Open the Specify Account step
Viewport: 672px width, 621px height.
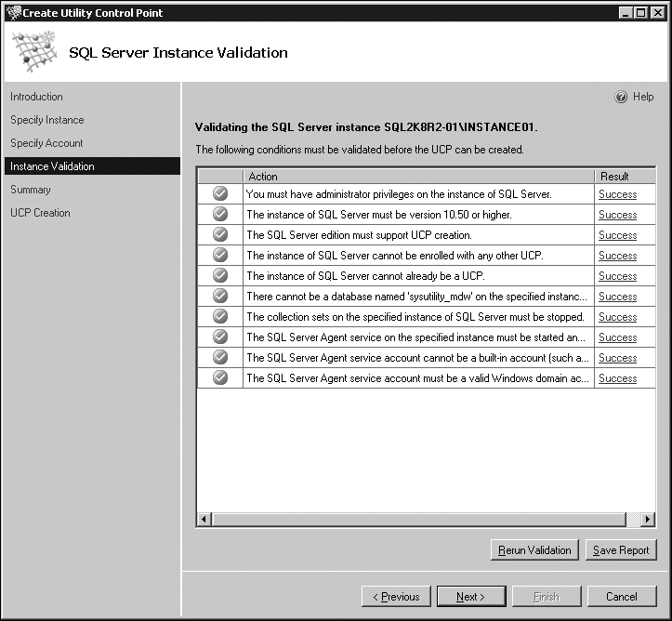click(x=46, y=143)
